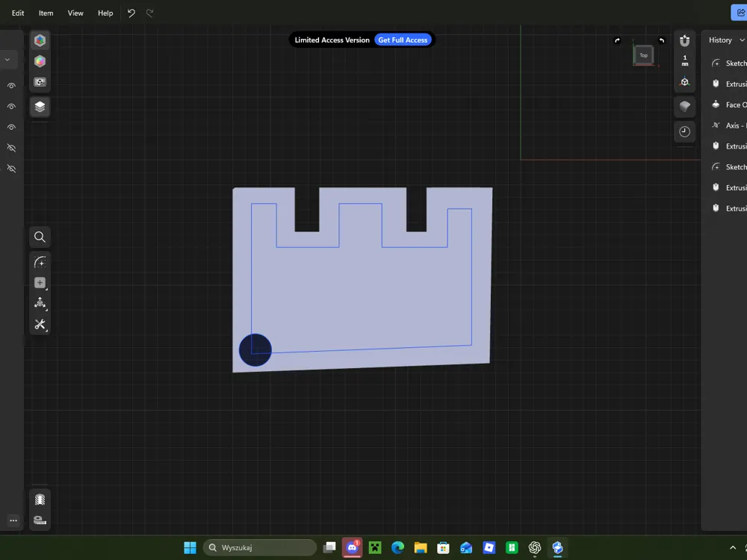Select the Sketch arc tool
Screen dimensions: 747x560
coord(40,262)
